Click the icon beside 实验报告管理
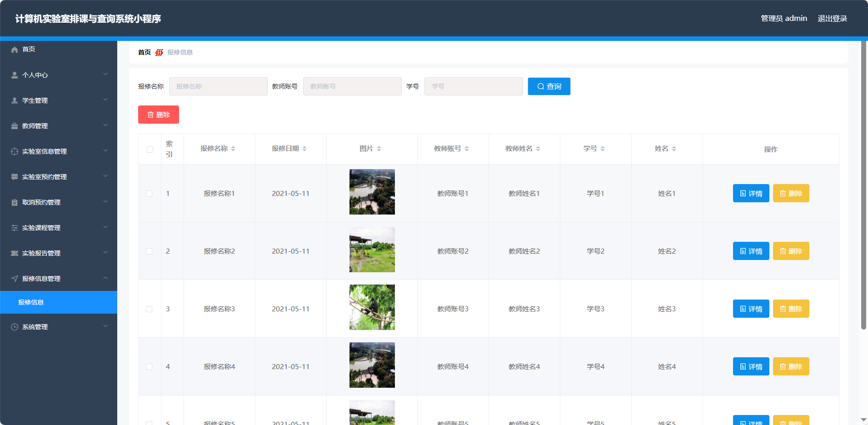This screenshot has height=425, width=868. point(15,253)
